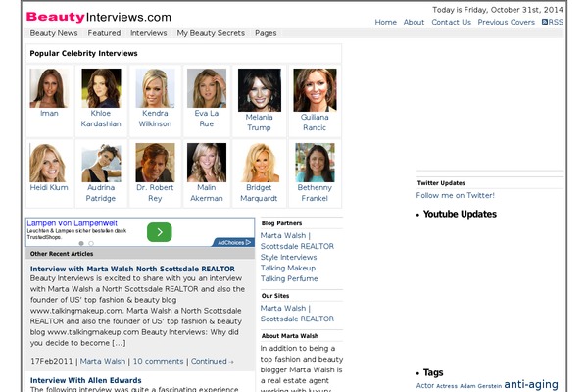Click the Malin Akerman name link

click(206, 193)
